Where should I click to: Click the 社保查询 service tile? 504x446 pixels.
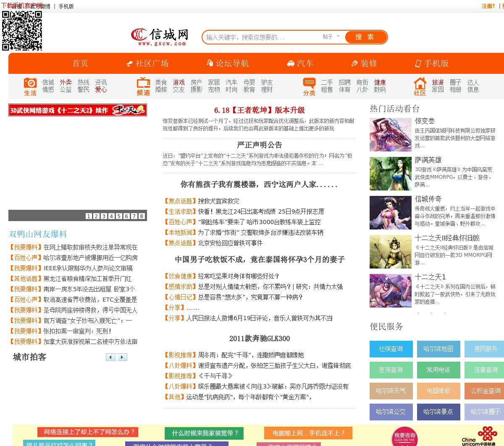click(x=391, y=349)
